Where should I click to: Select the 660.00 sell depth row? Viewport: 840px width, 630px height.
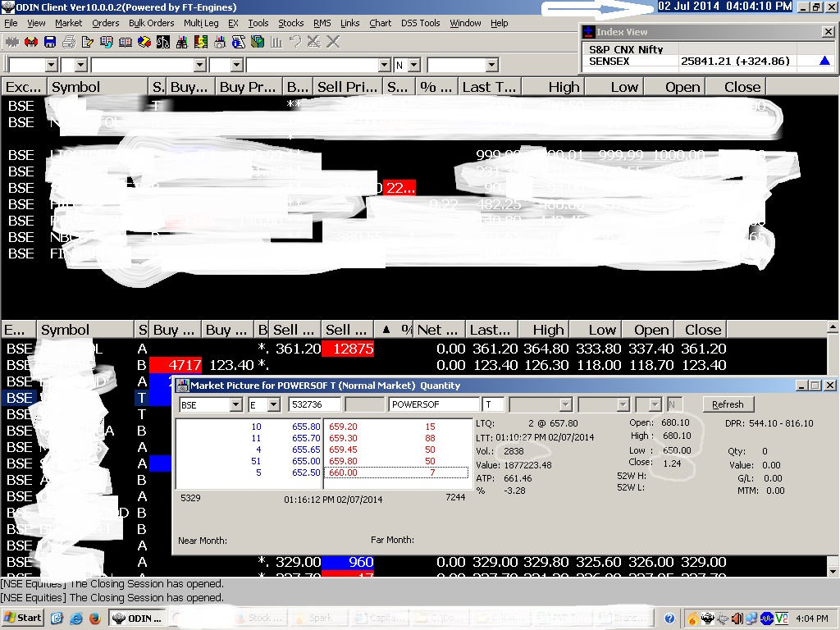397,472
